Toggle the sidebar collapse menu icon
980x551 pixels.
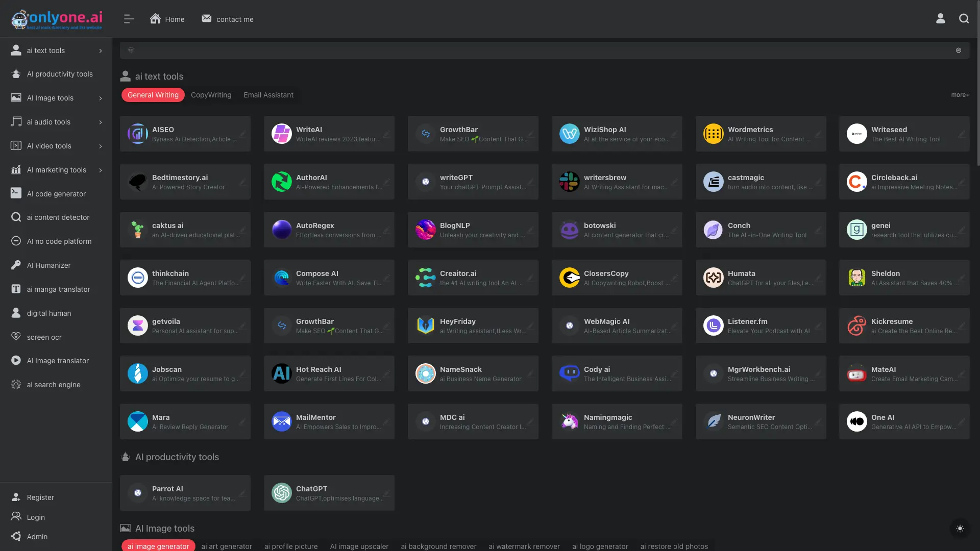(x=129, y=19)
